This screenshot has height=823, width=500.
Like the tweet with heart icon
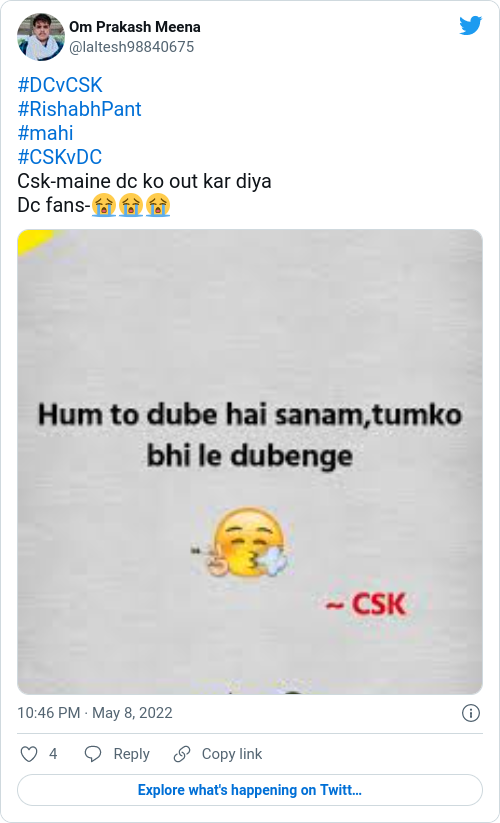point(28,754)
